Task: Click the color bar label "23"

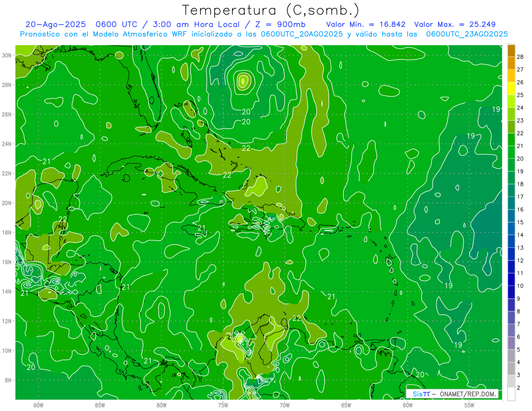Action: tap(520, 120)
